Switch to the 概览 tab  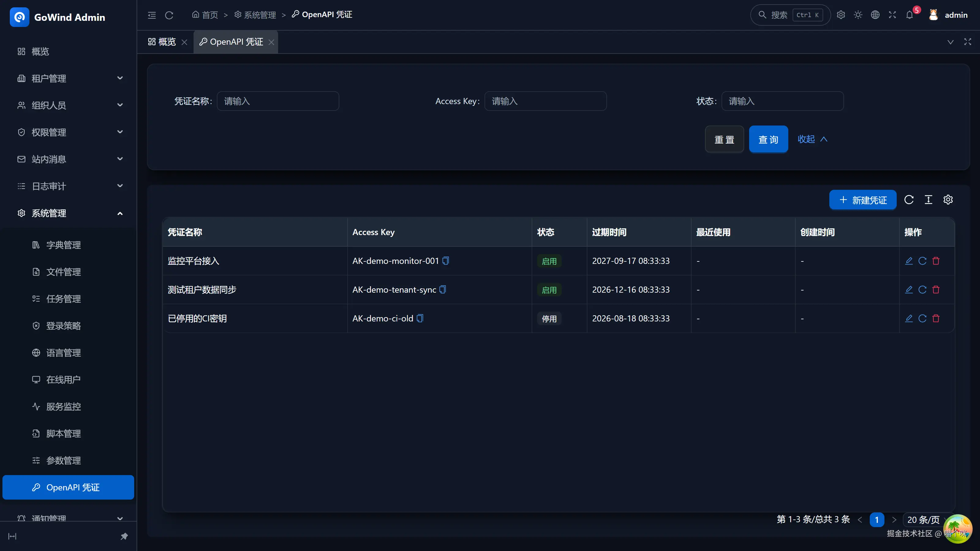162,42
